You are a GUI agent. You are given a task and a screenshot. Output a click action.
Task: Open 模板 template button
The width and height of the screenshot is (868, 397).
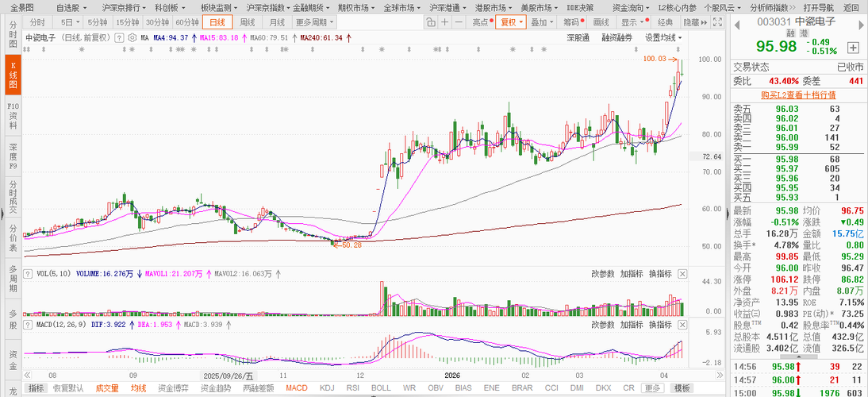(x=682, y=388)
